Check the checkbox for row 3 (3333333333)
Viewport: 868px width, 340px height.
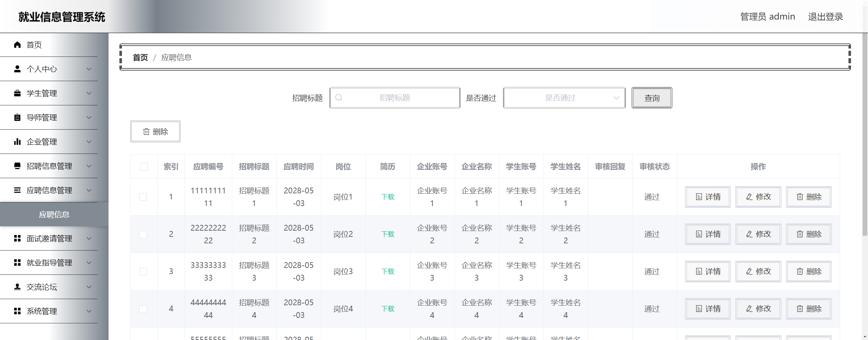click(x=143, y=272)
